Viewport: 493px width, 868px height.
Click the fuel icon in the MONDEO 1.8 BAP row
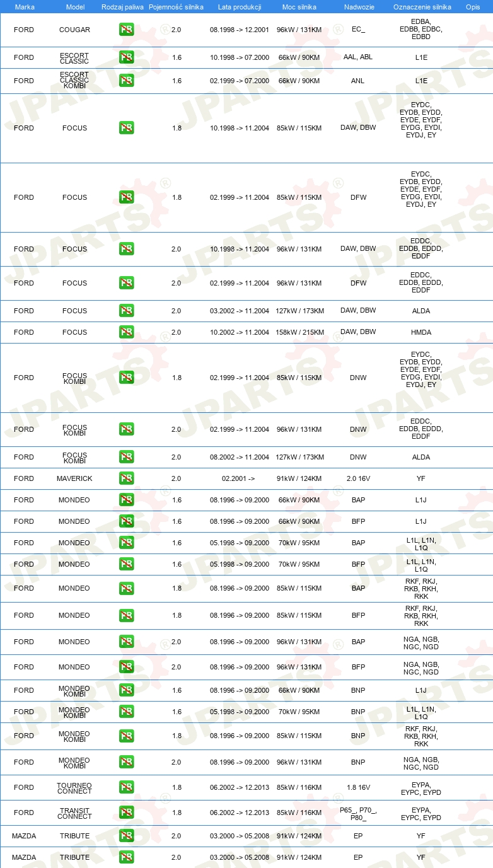127,588
